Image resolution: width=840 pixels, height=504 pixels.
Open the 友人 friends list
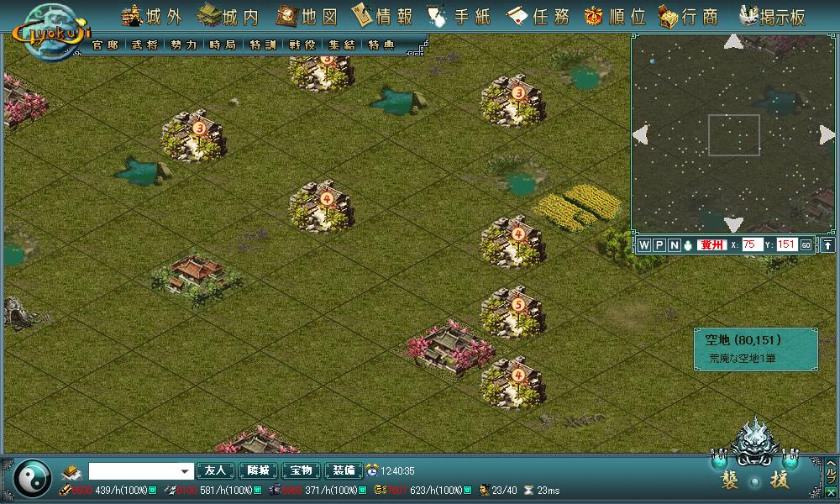coord(215,470)
